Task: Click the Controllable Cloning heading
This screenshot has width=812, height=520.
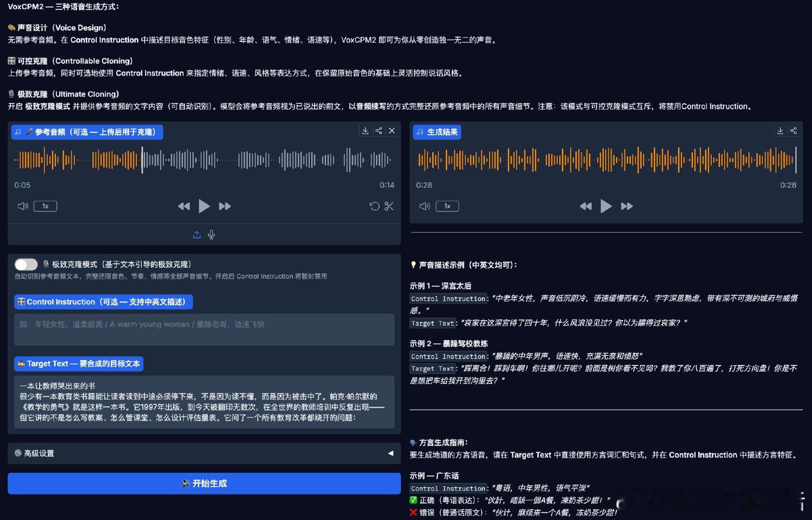Action: tap(70, 61)
